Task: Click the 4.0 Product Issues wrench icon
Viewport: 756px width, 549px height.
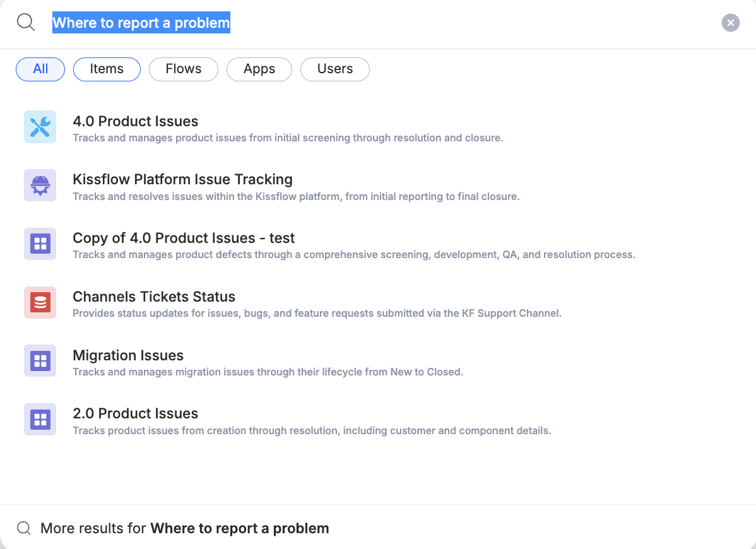Action: (40, 126)
